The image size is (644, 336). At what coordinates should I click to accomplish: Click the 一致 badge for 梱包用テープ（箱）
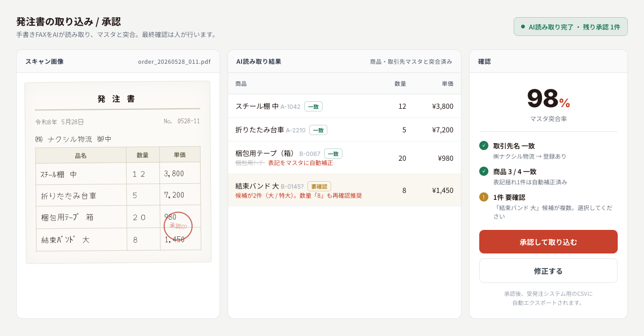pyautogui.click(x=333, y=153)
